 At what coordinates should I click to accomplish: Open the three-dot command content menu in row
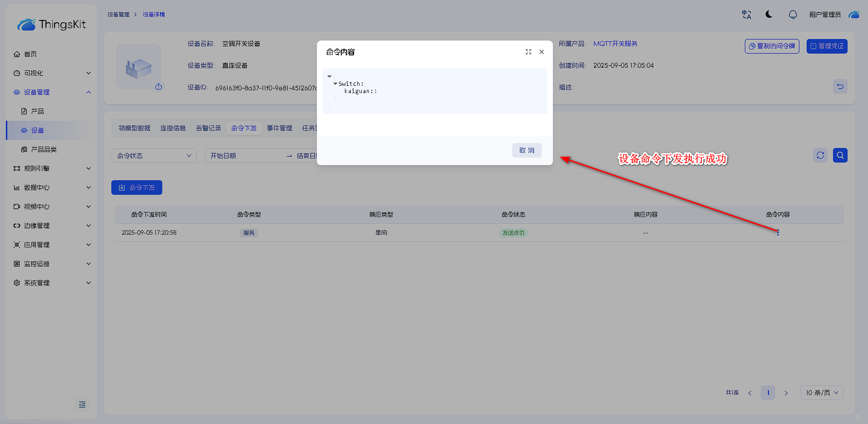778,232
